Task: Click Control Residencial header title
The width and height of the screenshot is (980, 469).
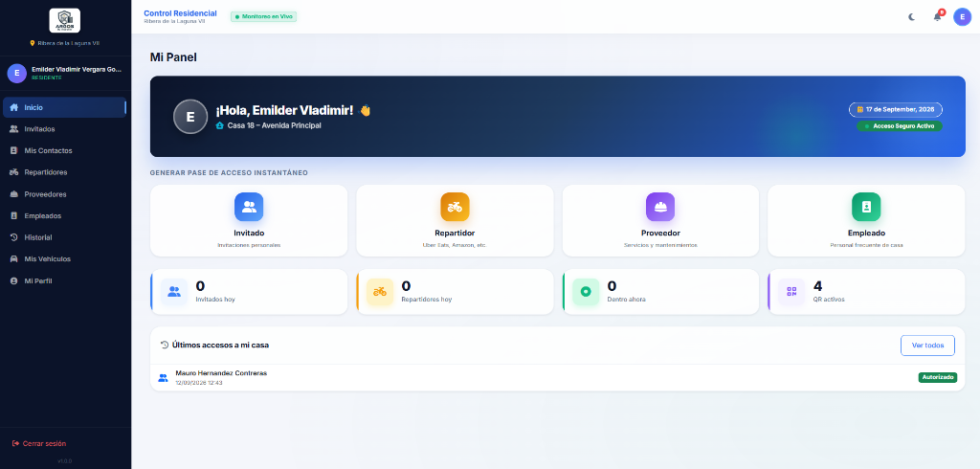Action: pos(180,13)
